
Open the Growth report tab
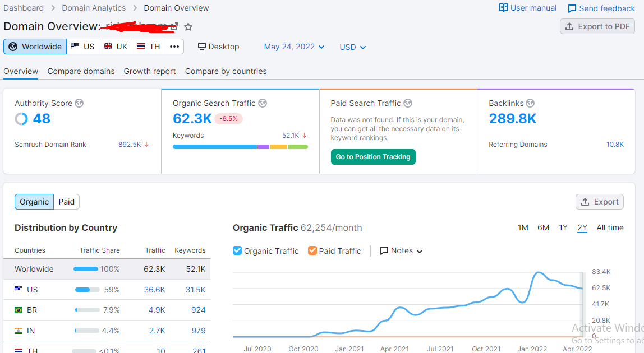(x=150, y=71)
